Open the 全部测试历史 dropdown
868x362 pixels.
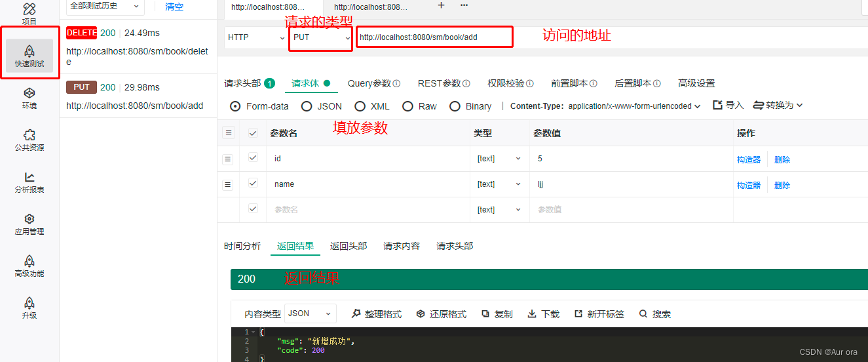tap(105, 6)
